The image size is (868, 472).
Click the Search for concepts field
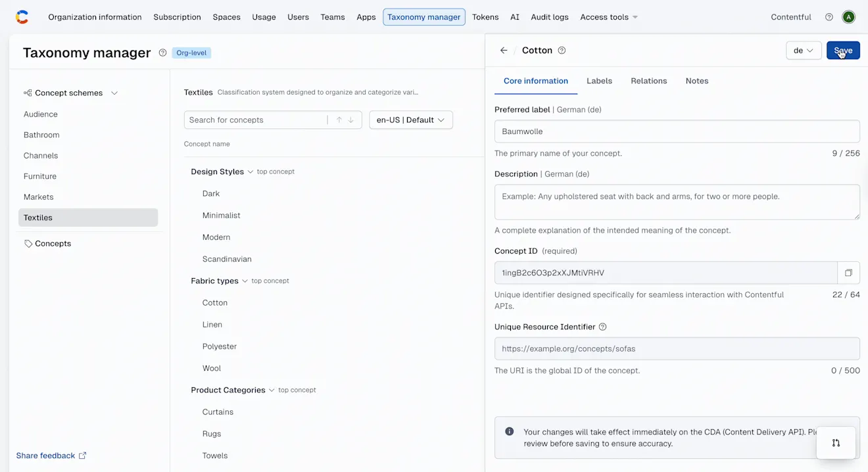pyautogui.click(x=255, y=120)
